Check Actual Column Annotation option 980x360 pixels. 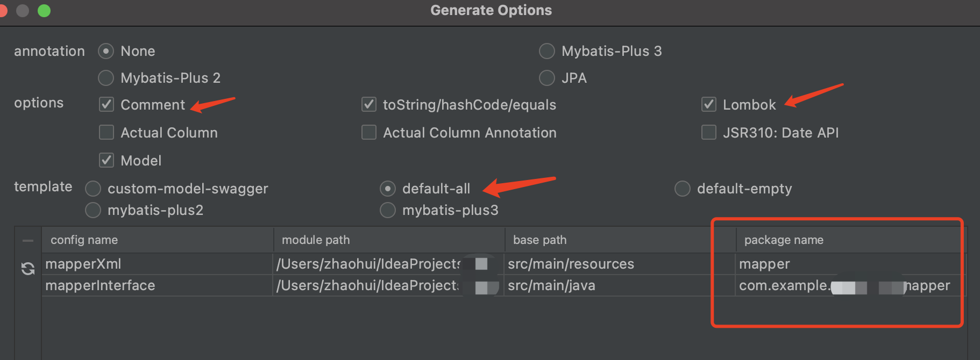369,132
